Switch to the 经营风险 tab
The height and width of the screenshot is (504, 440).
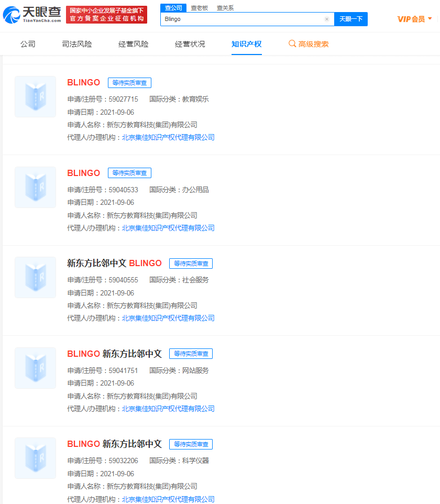point(134,44)
